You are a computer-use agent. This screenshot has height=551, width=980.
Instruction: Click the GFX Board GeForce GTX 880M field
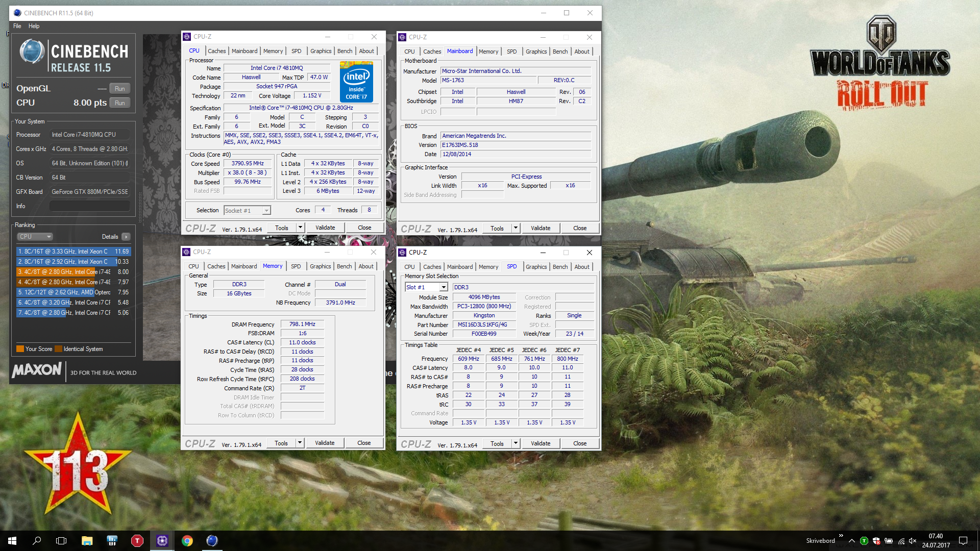(90, 192)
